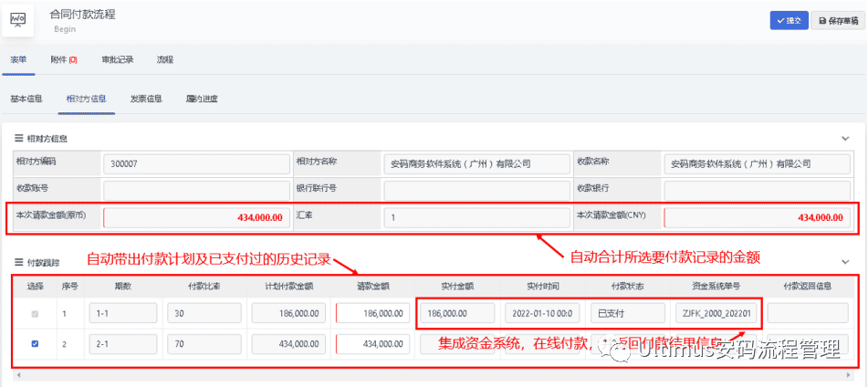868x387 pixels.
Task: Click the 计划付款金额 column header
Action: (288, 287)
